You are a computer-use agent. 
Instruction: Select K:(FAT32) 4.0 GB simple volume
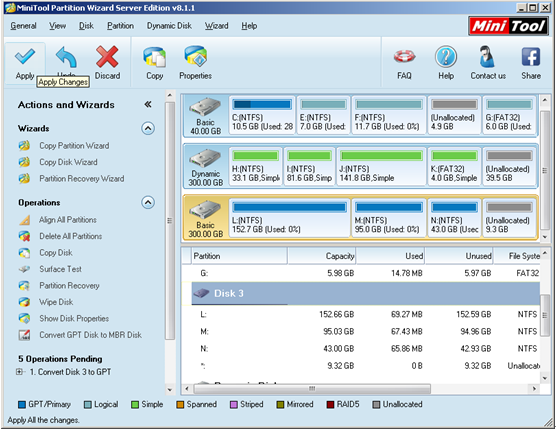pyautogui.click(x=454, y=167)
